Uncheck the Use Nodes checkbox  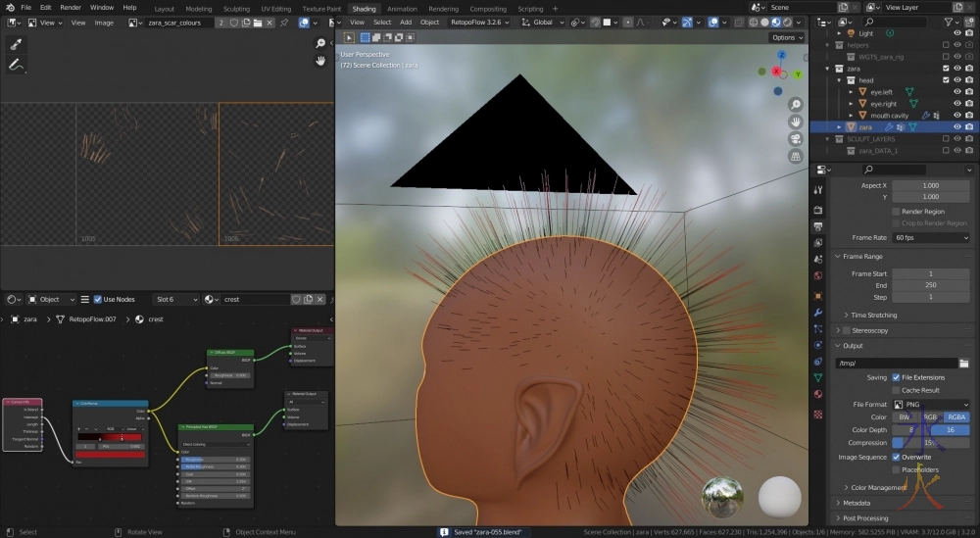[98, 299]
